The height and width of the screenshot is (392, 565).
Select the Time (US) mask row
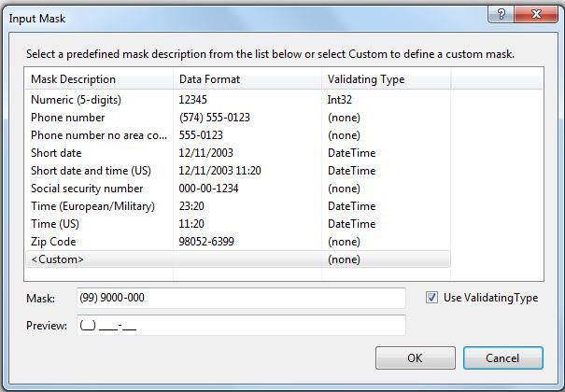[x=238, y=224]
